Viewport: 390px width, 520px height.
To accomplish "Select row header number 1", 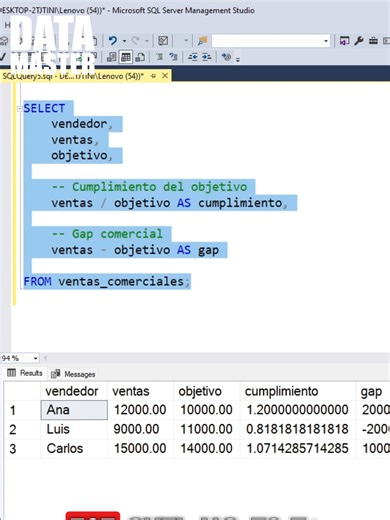I will (22, 410).
